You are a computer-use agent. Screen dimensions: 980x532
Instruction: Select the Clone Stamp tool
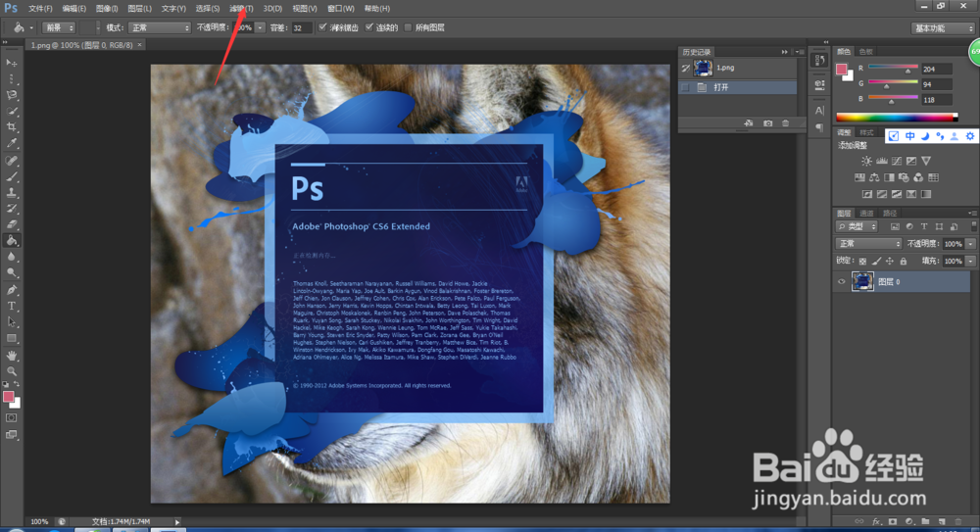pyautogui.click(x=11, y=193)
